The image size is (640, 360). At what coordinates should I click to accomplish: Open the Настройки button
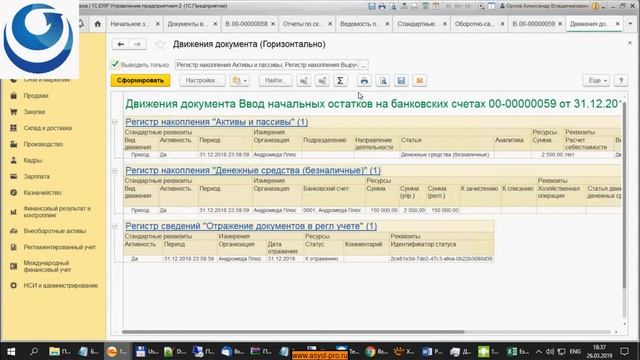[x=202, y=80]
